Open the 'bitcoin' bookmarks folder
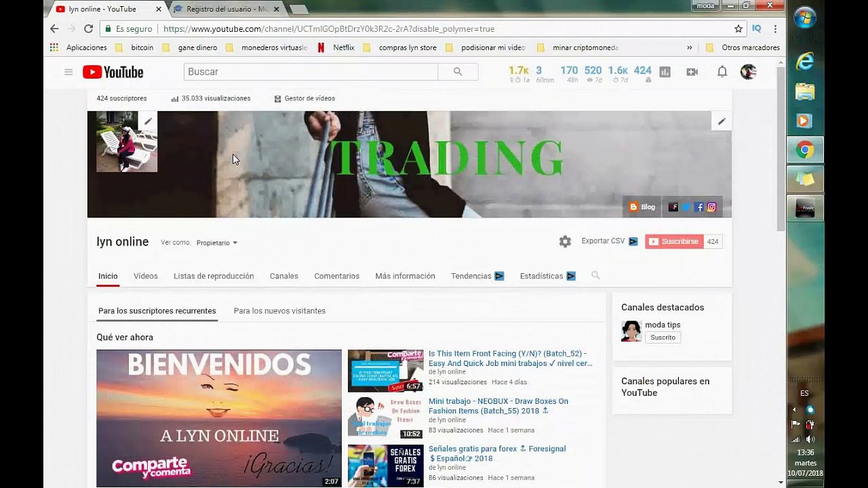The width and height of the screenshot is (868, 488). [x=134, y=47]
